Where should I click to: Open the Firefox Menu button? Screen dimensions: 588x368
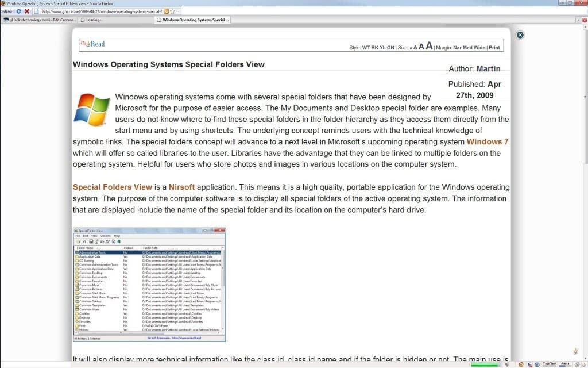(7, 11)
